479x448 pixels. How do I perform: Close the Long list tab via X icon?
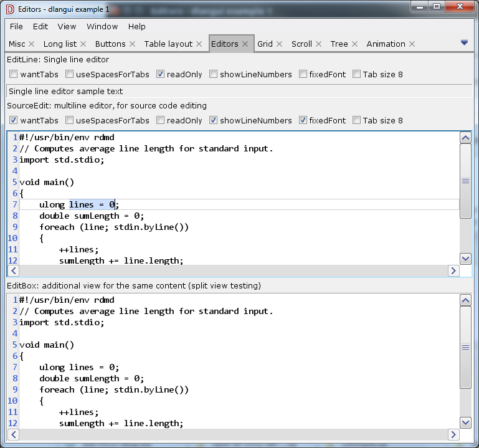pos(85,44)
